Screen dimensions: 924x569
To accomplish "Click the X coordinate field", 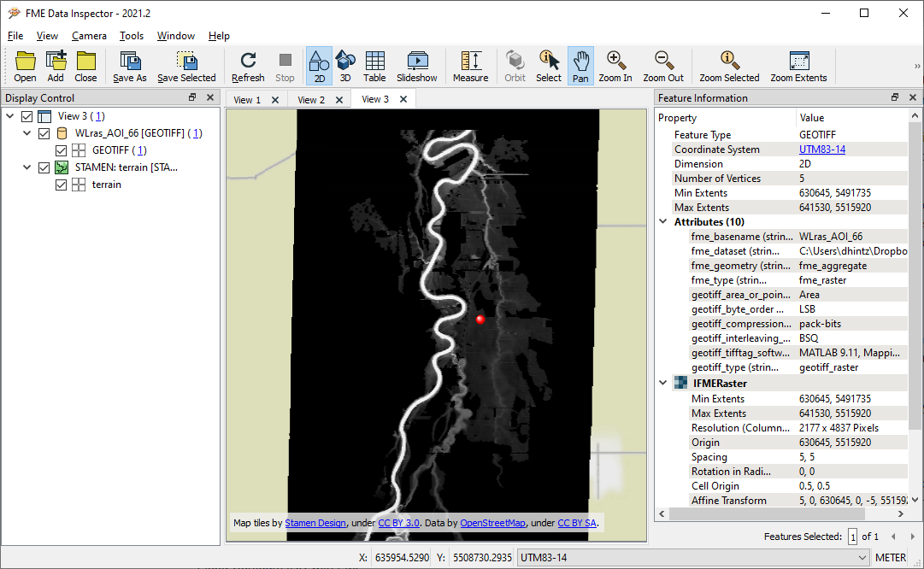I will point(402,557).
